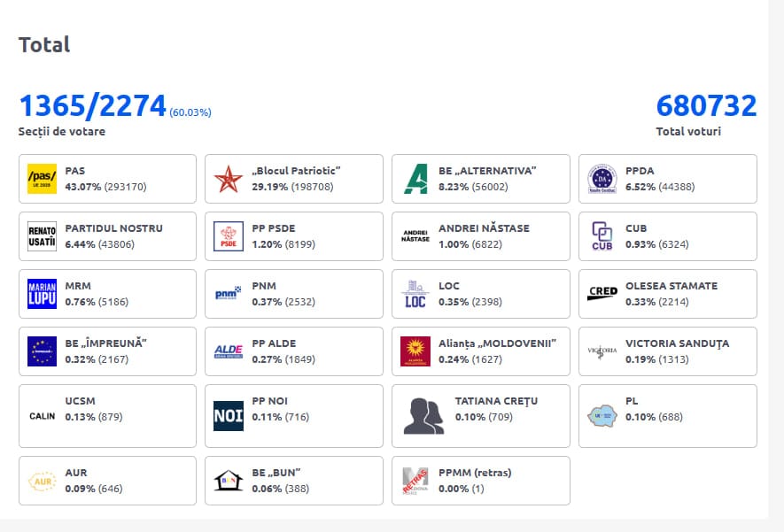The width and height of the screenshot is (784, 532).
Task: Click the PPMM (retras) party name
Action: pyautogui.click(x=475, y=473)
